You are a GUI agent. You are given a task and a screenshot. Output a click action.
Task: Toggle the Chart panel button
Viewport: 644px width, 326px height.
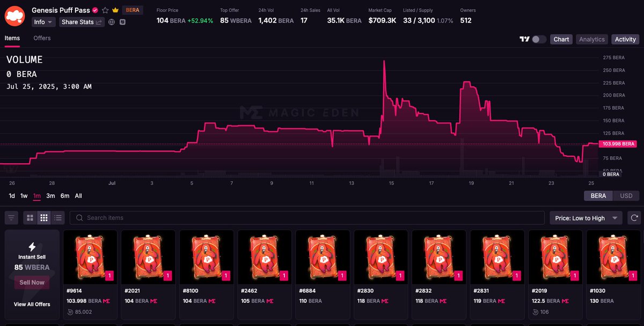[x=561, y=39]
